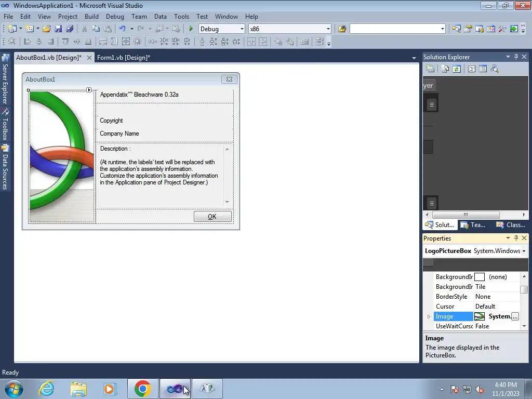Open the Data Sources side tab
Screen dimensions: 532x399
pos(5,168)
